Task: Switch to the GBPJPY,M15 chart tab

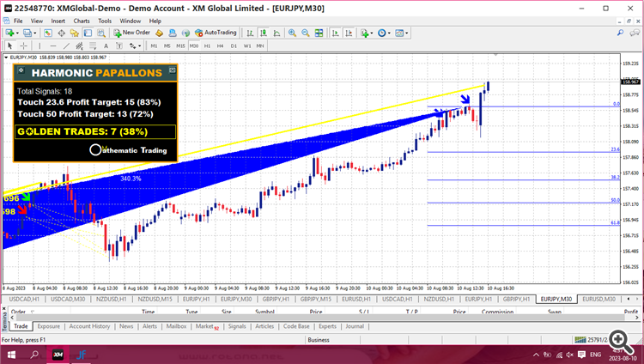Action: pyautogui.click(x=315, y=299)
